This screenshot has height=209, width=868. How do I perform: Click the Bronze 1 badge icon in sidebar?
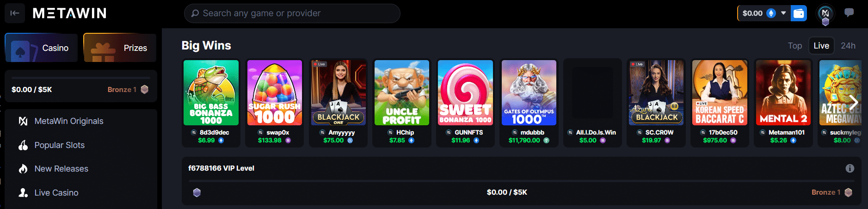(145, 89)
